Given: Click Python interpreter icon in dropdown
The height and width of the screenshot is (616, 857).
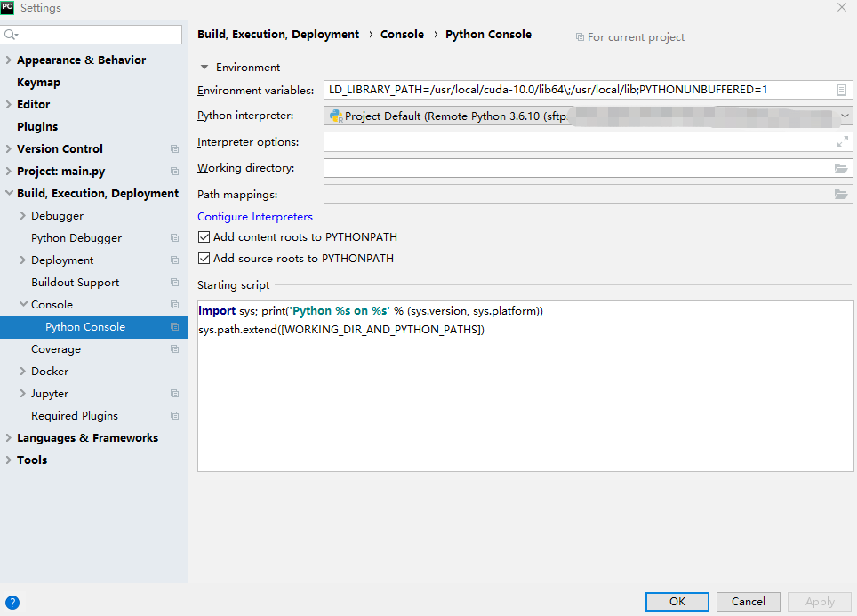Looking at the screenshot, I should (x=336, y=116).
